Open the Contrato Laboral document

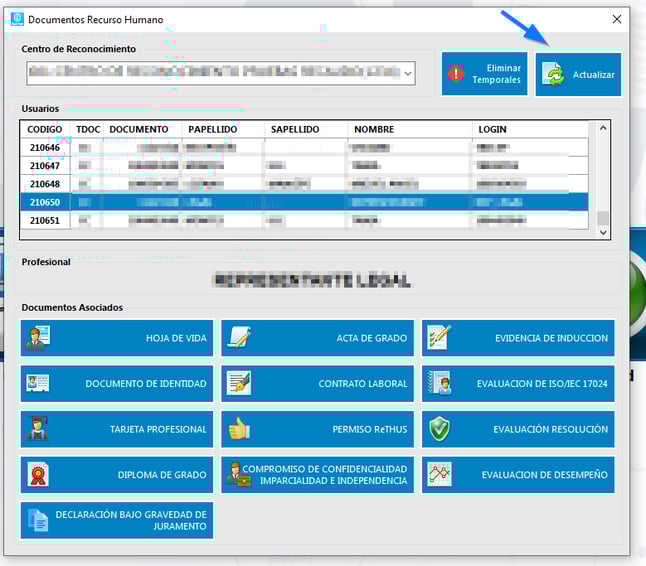pyautogui.click(x=317, y=384)
